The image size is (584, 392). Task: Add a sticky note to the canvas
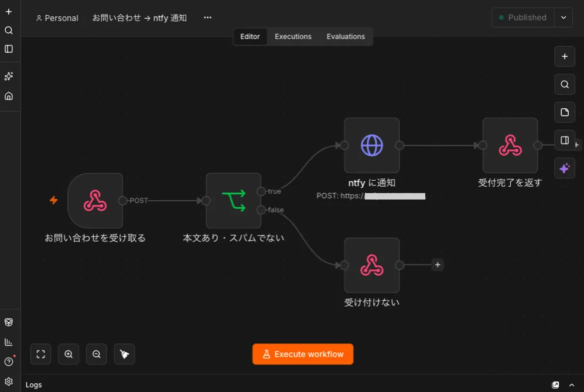pyautogui.click(x=564, y=112)
